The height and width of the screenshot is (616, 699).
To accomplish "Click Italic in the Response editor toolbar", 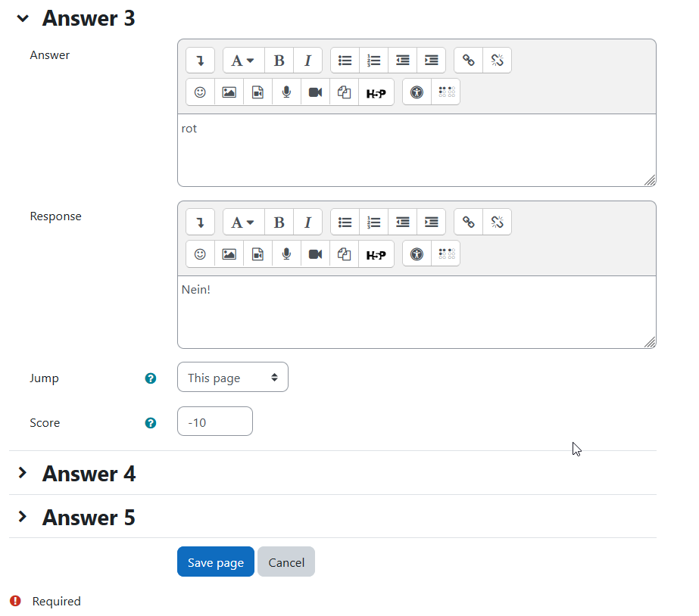I will [307, 222].
